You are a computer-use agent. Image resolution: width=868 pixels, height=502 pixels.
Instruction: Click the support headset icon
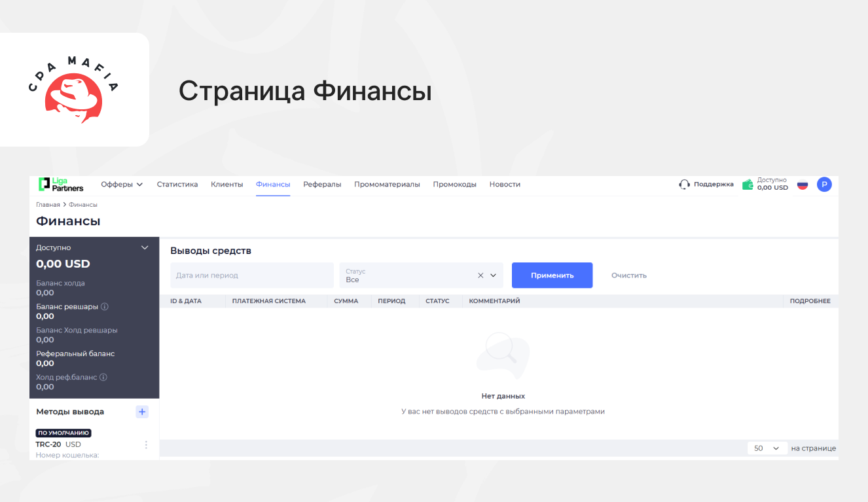point(685,185)
